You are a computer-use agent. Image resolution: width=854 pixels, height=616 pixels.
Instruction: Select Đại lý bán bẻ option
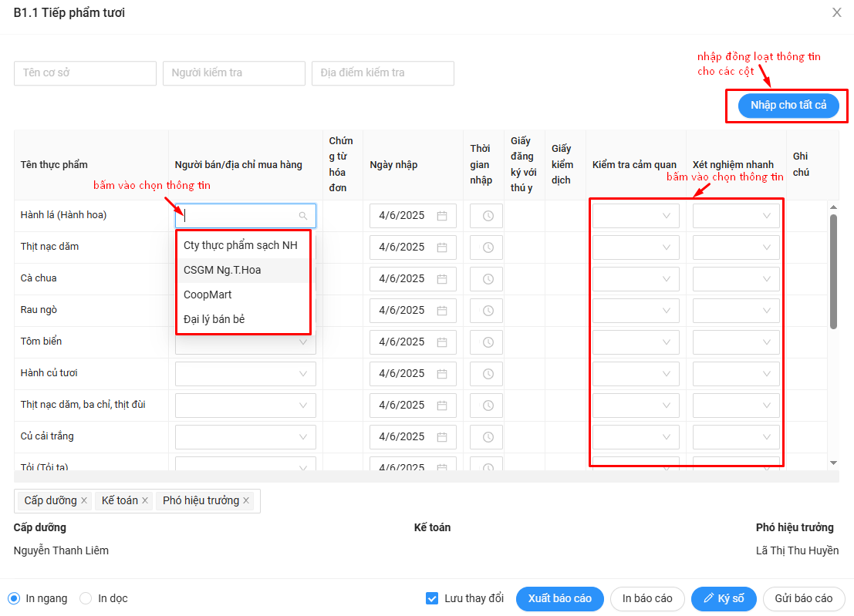pos(214,319)
